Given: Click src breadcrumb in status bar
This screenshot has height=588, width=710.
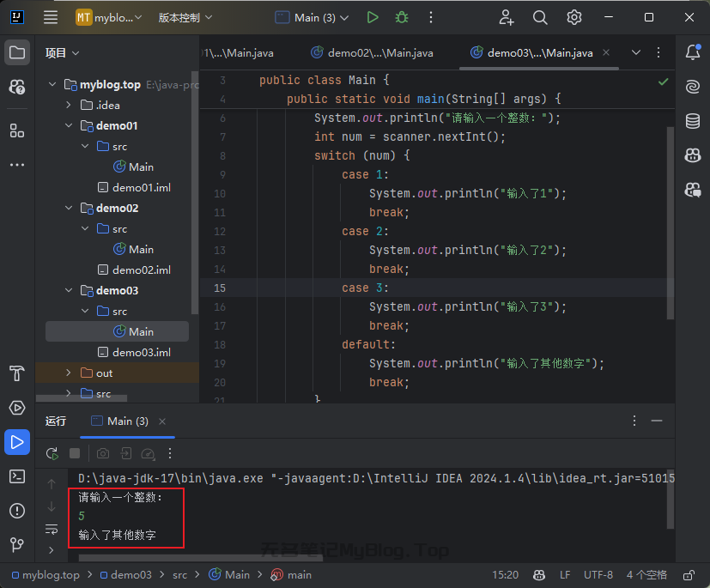Looking at the screenshot, I should 179,575.
